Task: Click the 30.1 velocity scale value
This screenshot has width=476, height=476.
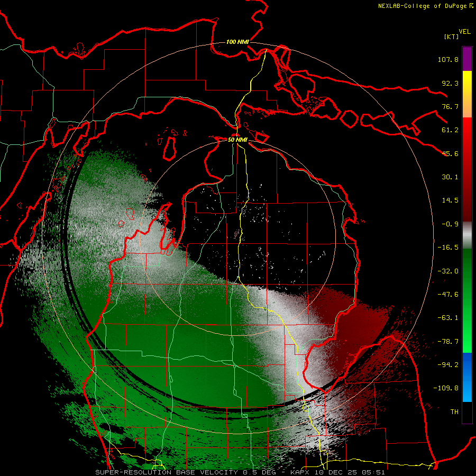Action: click(x=450, y=177)
